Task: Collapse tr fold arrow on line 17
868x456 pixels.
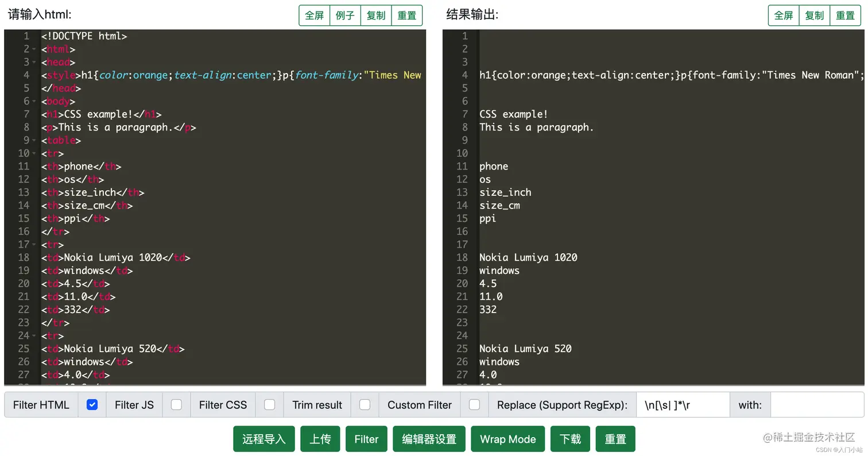Action: pyautogui.click(x=34, y=245)
